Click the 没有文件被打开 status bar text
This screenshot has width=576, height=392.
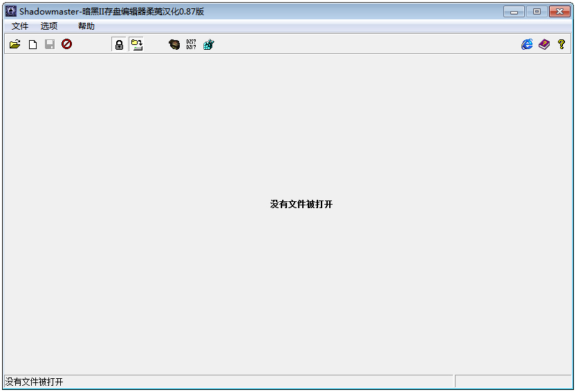click(35, 382)
